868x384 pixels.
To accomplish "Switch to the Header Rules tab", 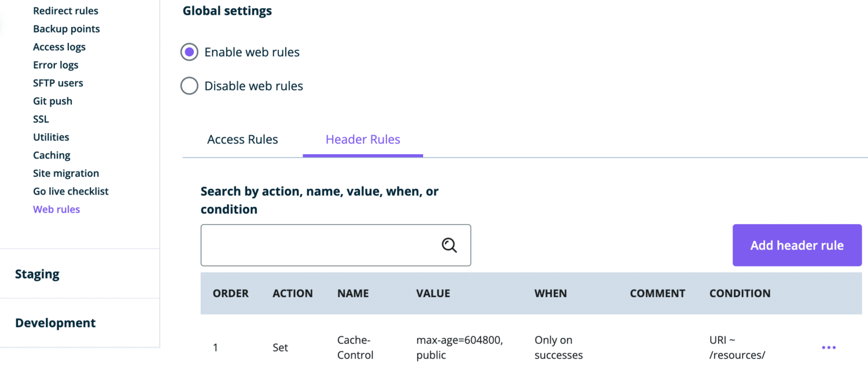I will tap(363, 140).
